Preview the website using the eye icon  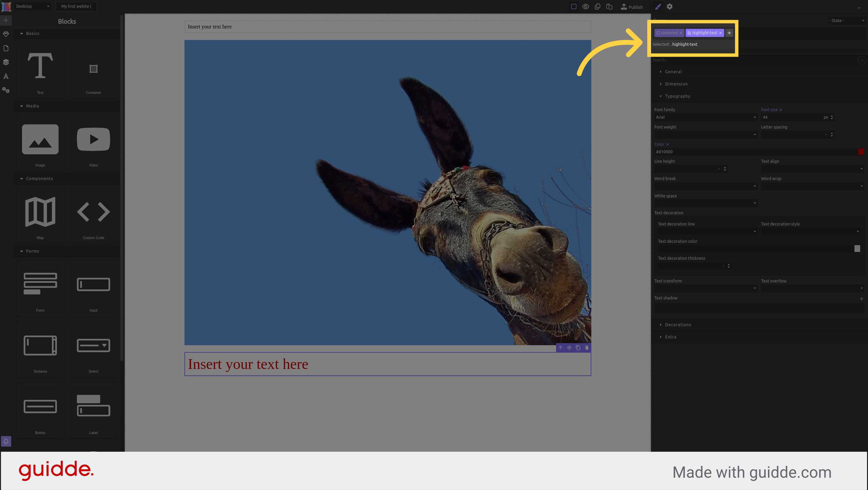(x=586, y=6)
